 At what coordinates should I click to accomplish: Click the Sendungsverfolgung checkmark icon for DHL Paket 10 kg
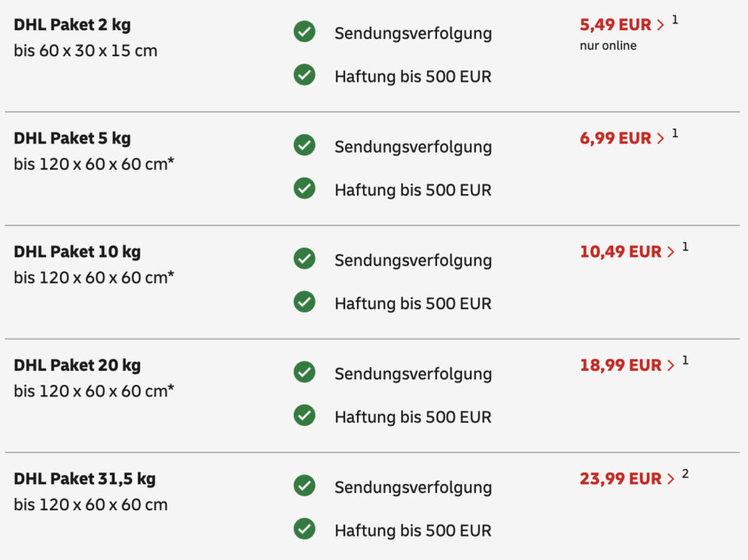point(304,259)
